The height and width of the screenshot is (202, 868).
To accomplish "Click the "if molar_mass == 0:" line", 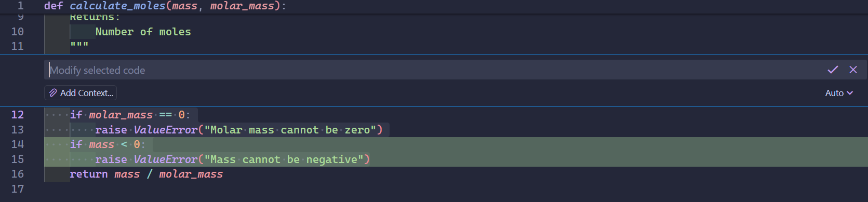I will tap(130, 115).
